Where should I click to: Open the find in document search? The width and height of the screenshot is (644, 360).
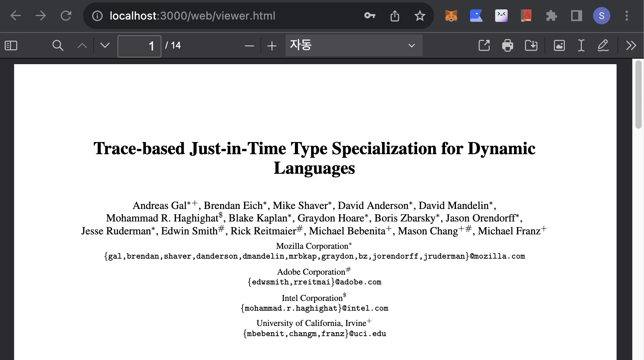[58, 46]
